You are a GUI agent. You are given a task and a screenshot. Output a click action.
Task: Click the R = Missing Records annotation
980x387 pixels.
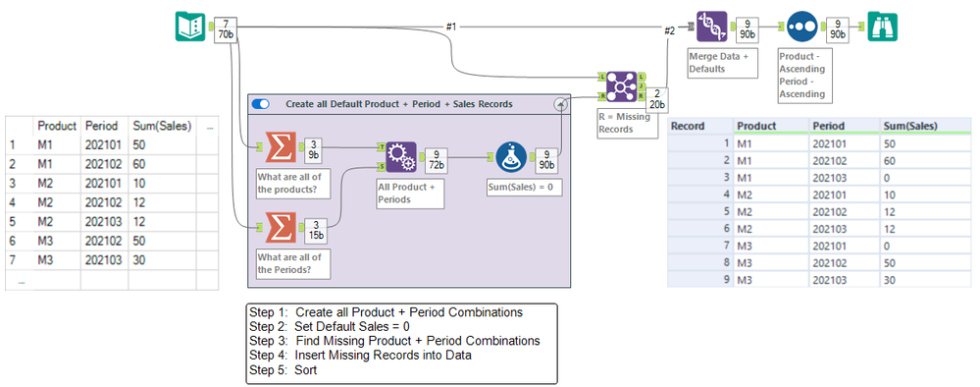pyautogui.click(x=627, y=124)
